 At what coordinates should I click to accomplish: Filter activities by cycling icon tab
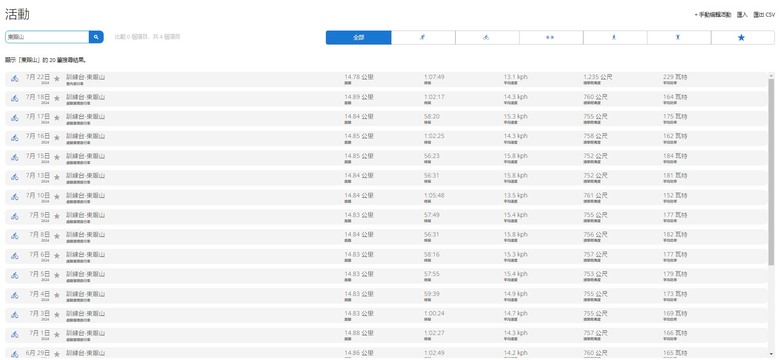coord(487,38)
